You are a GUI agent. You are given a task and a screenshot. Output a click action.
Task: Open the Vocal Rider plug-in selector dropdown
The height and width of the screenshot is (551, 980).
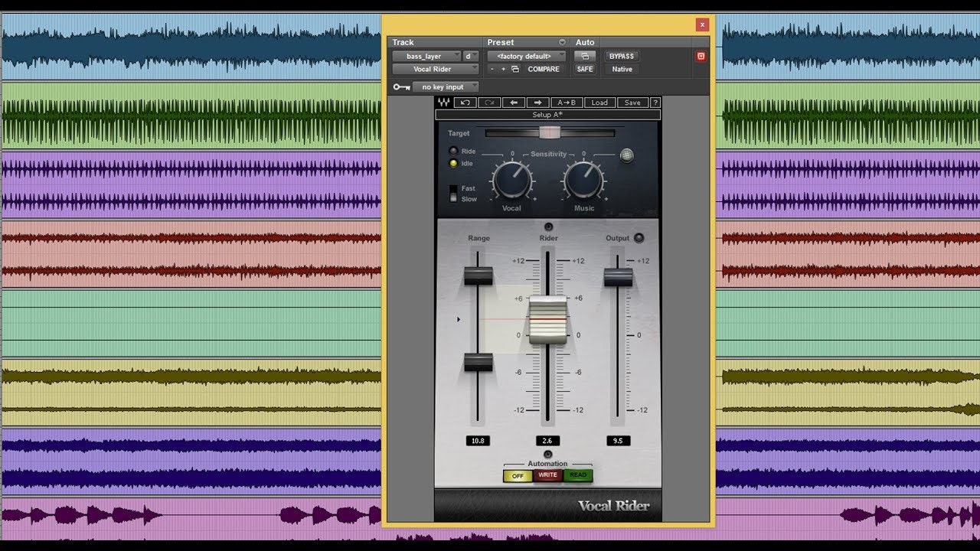pos(436,69)
